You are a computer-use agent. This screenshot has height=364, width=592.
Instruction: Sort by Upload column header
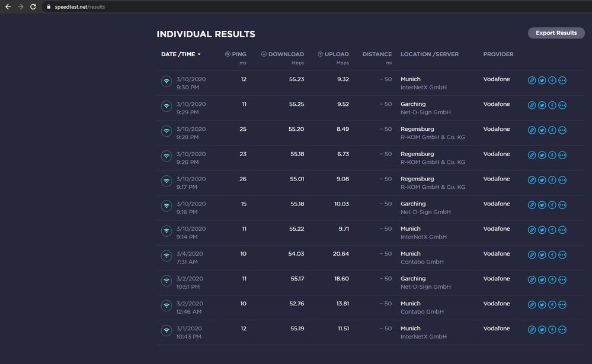tap(333, 54)
